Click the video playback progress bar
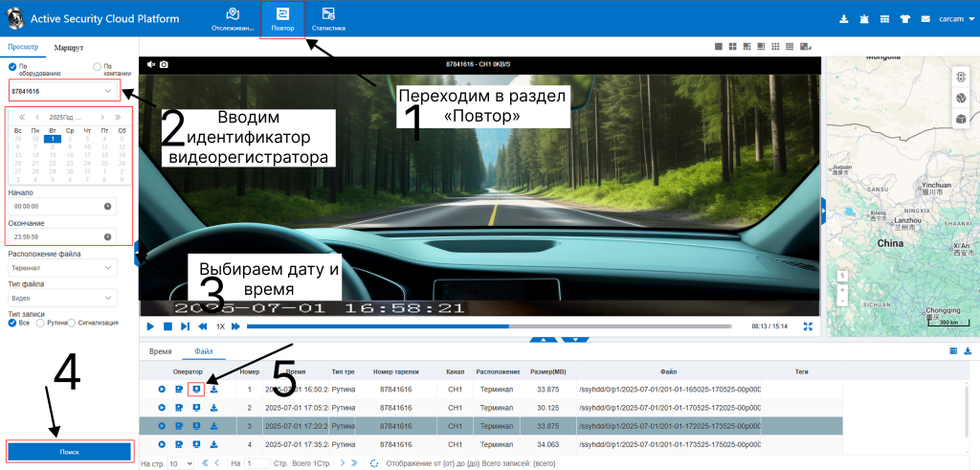Viewport: 980px width, 470px height. pyautogui.click(x=488, y=326)
